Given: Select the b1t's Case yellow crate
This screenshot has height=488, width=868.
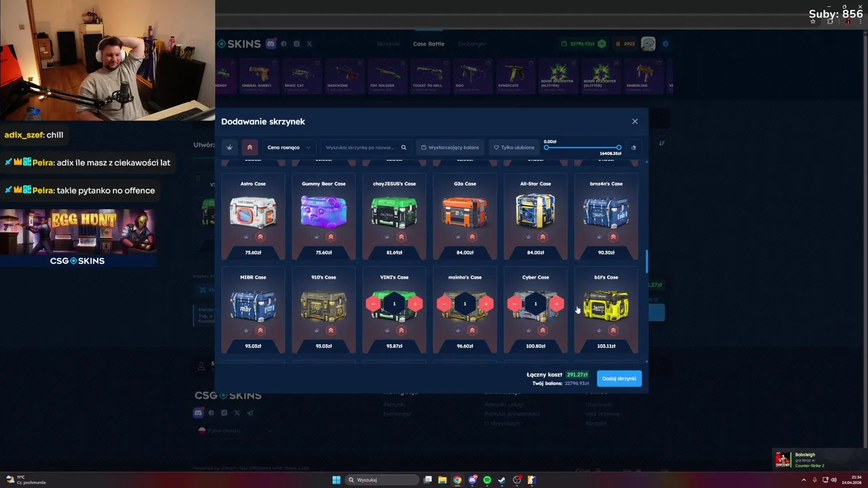Looking at the screenshot, I should (606, 305).
